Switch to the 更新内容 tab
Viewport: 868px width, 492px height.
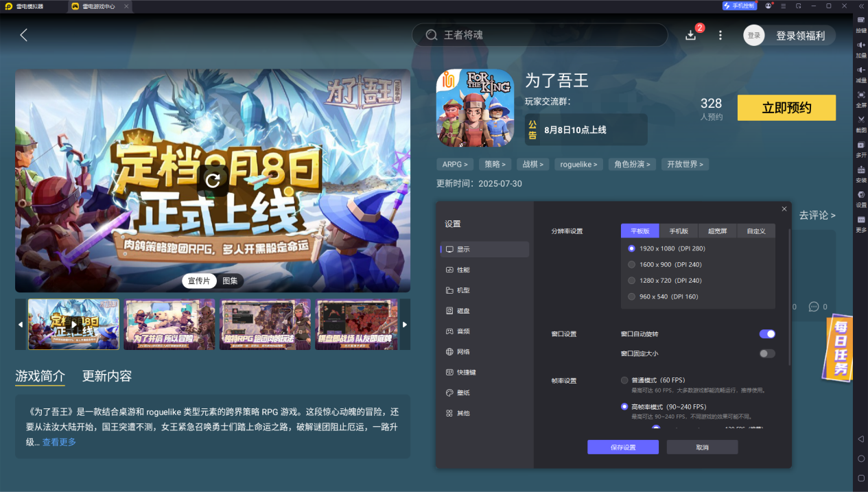pos(107,376)
